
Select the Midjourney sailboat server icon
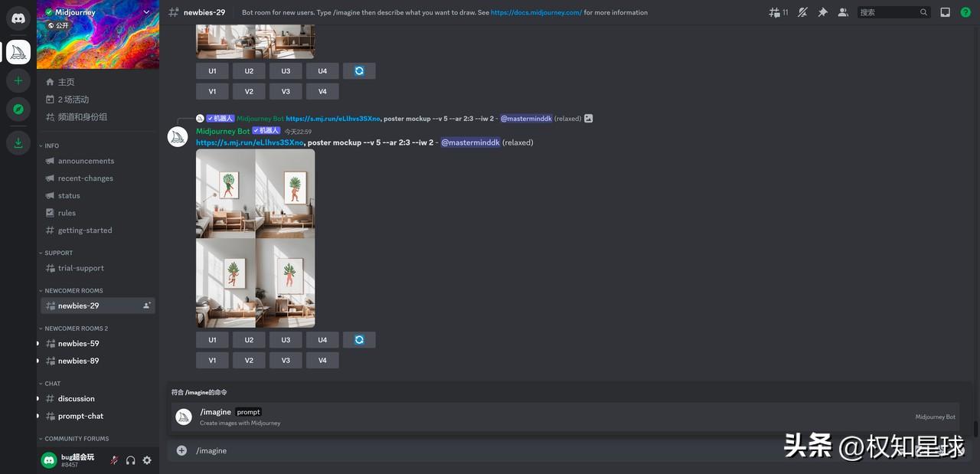(18, 52)
